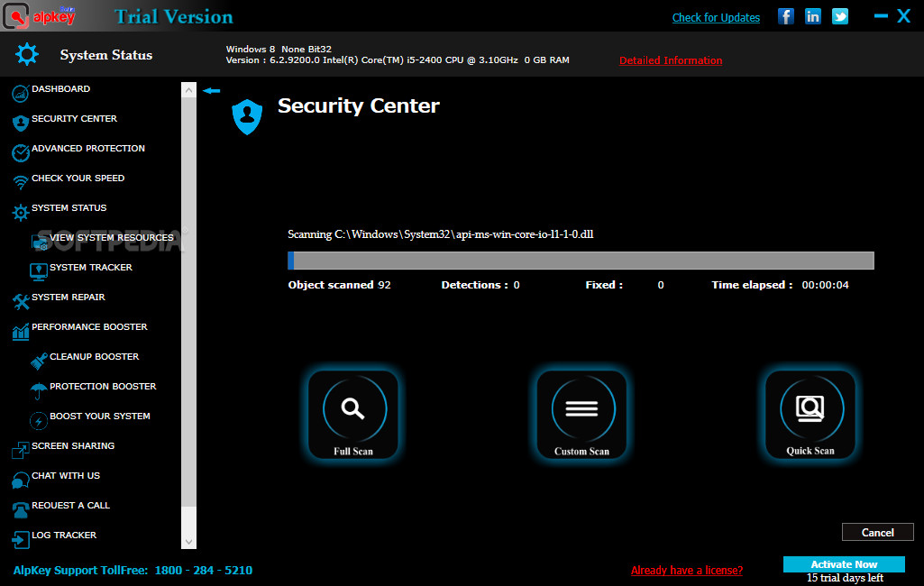Open SYSTEM STATUS menu entry
Image resolution: width=924 pixels, height=586 pixels.
point(69,208)
